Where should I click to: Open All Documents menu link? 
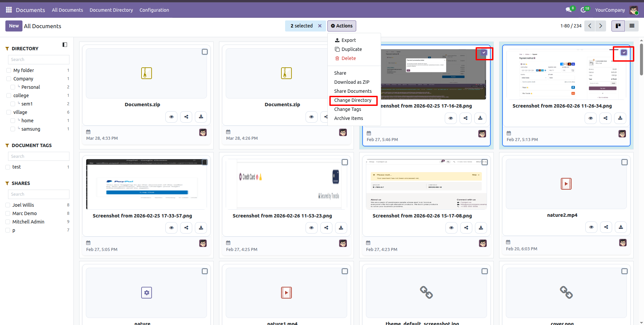[x=67, y=10]
